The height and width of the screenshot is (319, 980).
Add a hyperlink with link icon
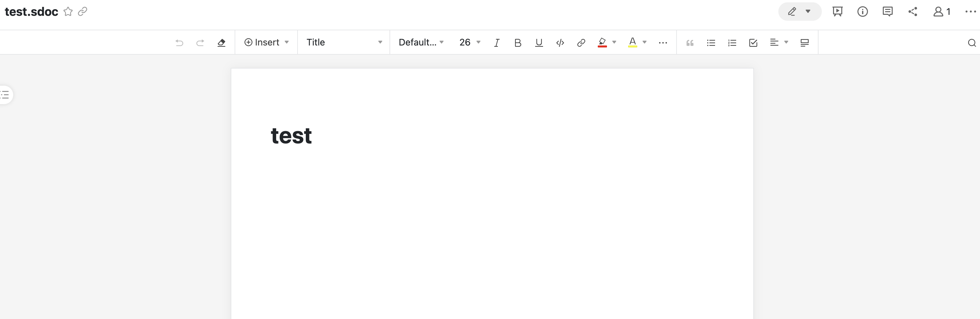tap(581, 43)
